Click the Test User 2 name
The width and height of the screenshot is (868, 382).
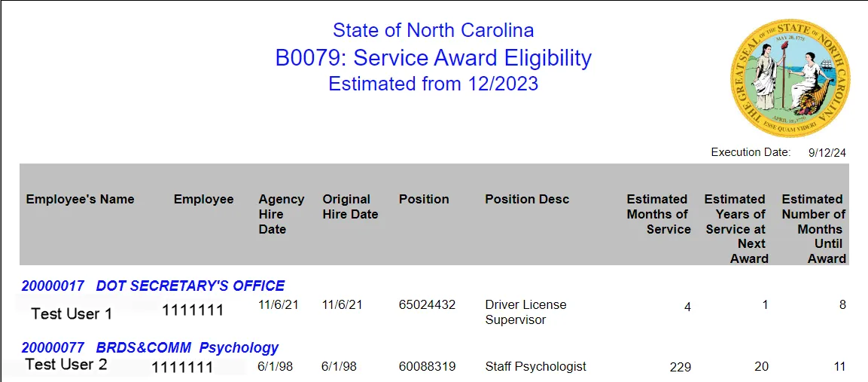[x=66, y=365]
